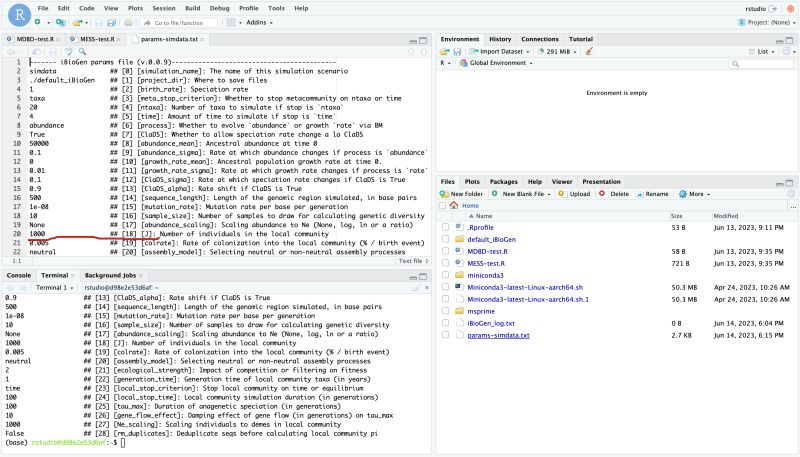This screenshot has height=457, width=800.
Task: Click the Save Workspace disk icon
Action: point(457,52)
